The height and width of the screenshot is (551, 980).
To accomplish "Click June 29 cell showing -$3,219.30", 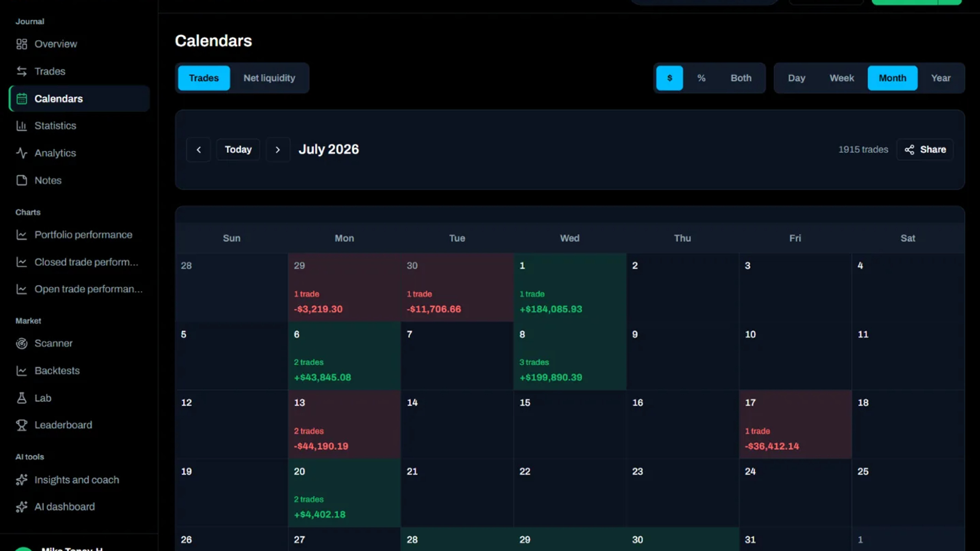I will [x=344, y=287].
